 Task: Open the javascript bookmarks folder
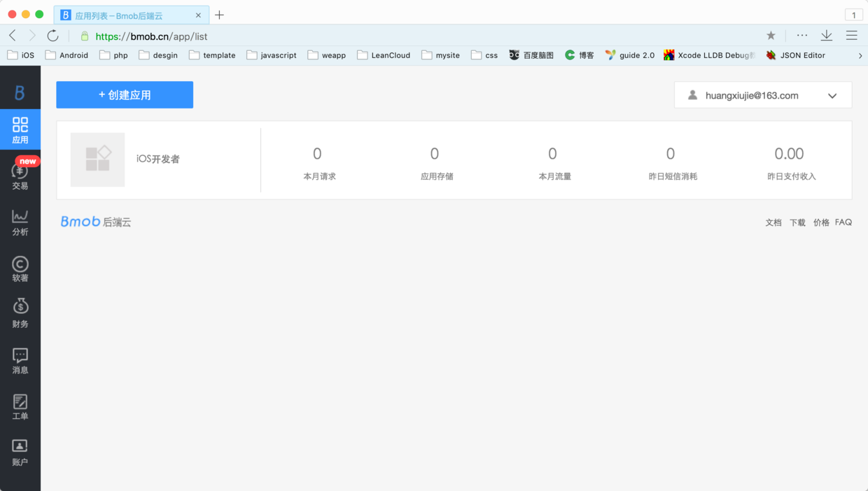tap(272, 55)
